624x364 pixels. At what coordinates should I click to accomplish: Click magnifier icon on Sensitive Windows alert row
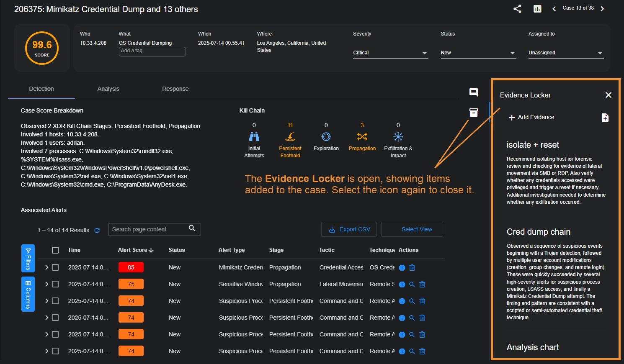pos(412,285)
